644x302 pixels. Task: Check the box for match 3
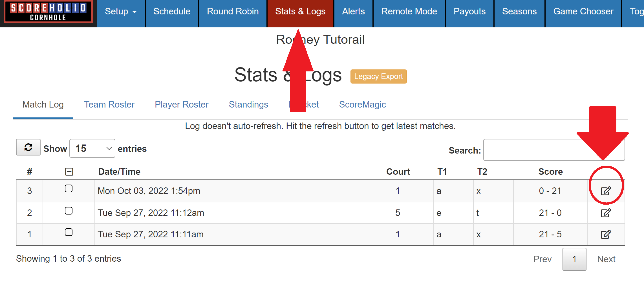point(69,189)
